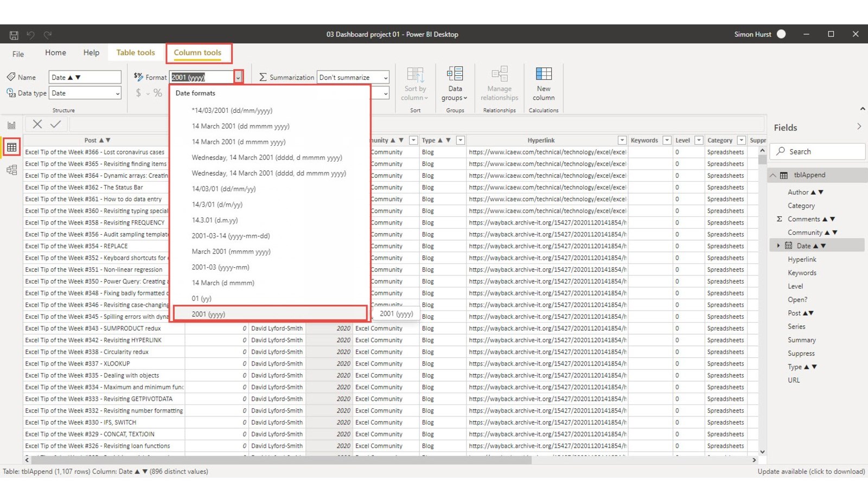Open the Report view icon in sidebar
The width and height of the screenshot is (868, 488).
click(x=11, y=125)
